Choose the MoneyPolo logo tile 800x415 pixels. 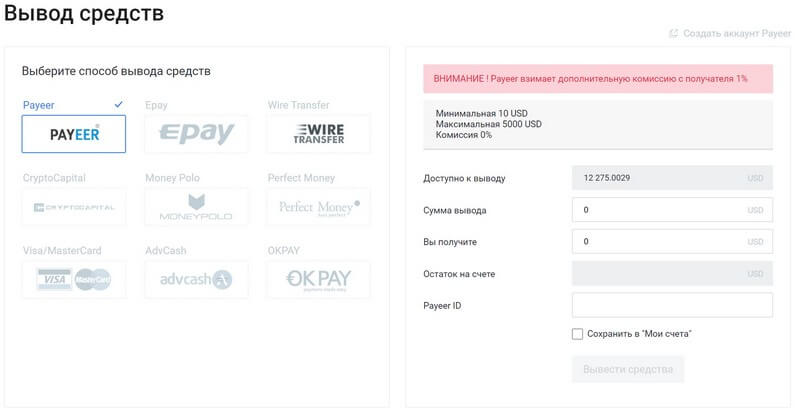point(196,207)
